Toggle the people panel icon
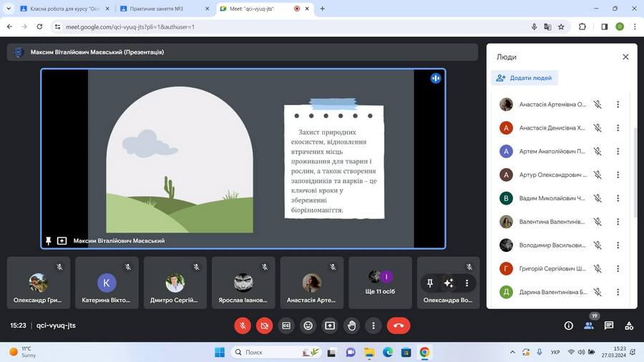Image resolution: width=644 pixels, height=362 pixels. 589,326
